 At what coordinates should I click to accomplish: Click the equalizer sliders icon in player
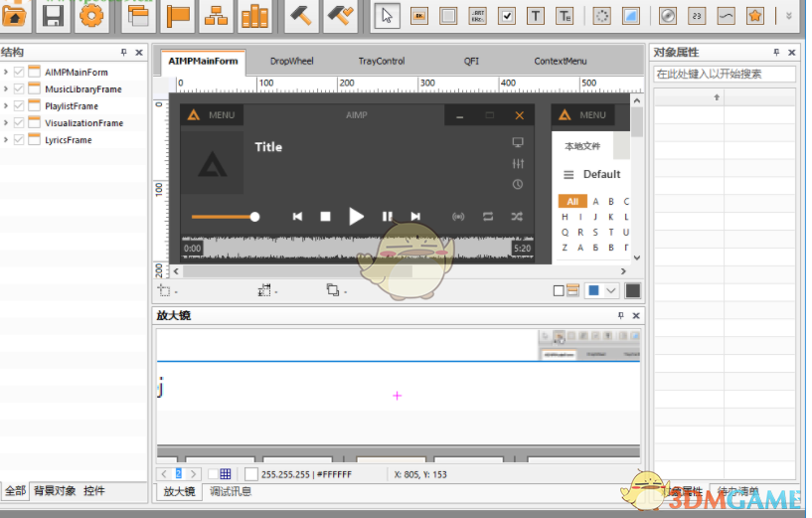click(518, 163)
